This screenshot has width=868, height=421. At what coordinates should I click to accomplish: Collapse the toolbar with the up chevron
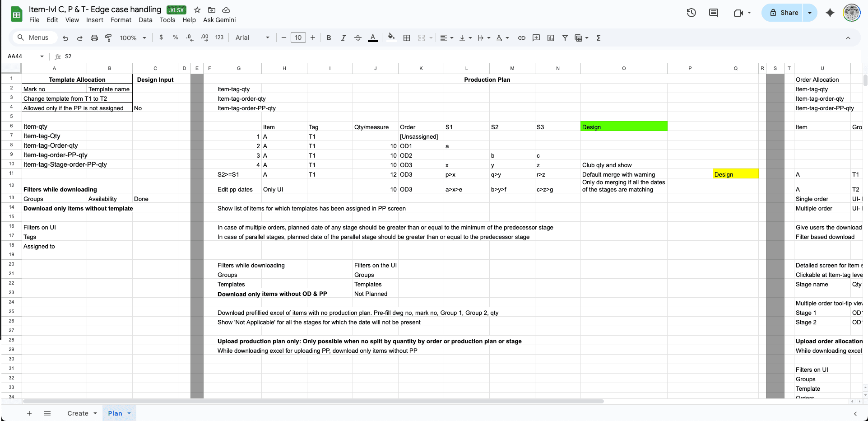pos(848,38)
